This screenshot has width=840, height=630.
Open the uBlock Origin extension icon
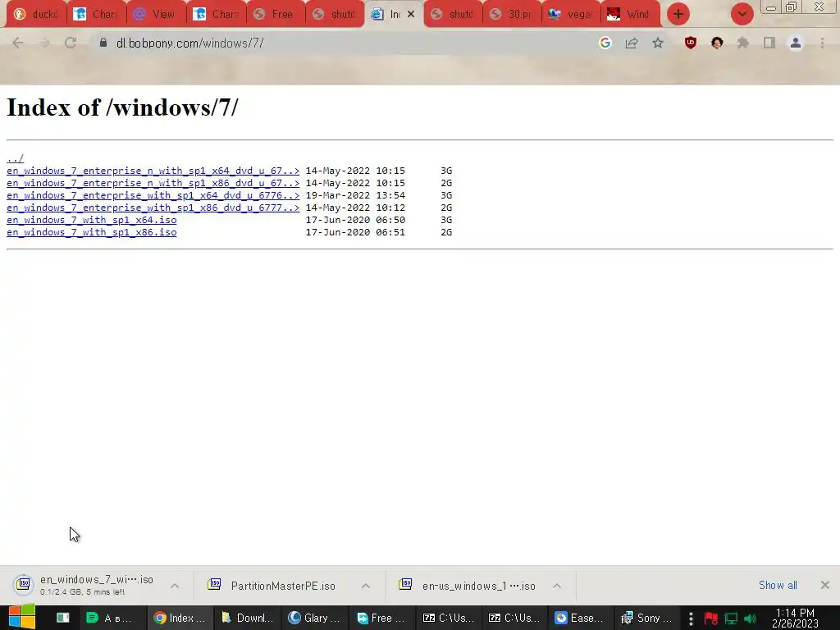coord(691,43)
